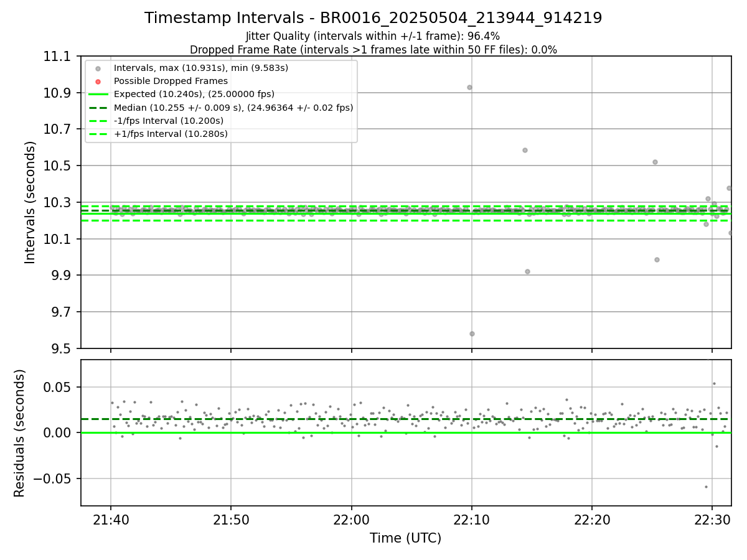Click the outlier interval point near 9.92 seconds
This screenshot has height=560, width=747.
tap(527, 271)
